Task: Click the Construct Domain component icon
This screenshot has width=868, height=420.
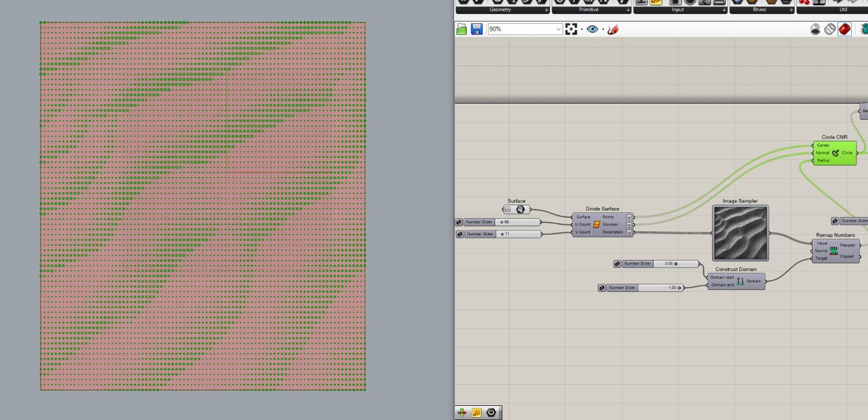Action: [x=741, y=281]
